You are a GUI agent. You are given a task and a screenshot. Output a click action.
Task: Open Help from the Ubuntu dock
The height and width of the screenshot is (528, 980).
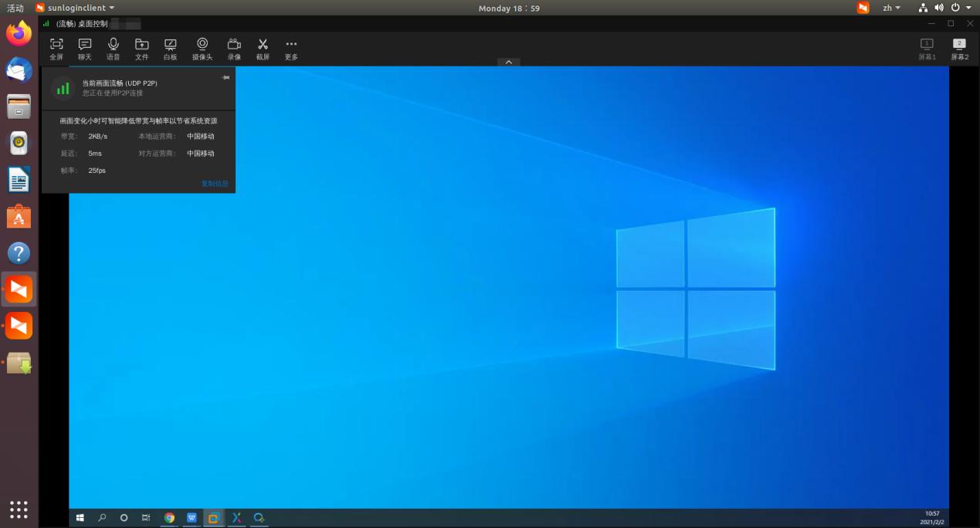click(19, 252)
